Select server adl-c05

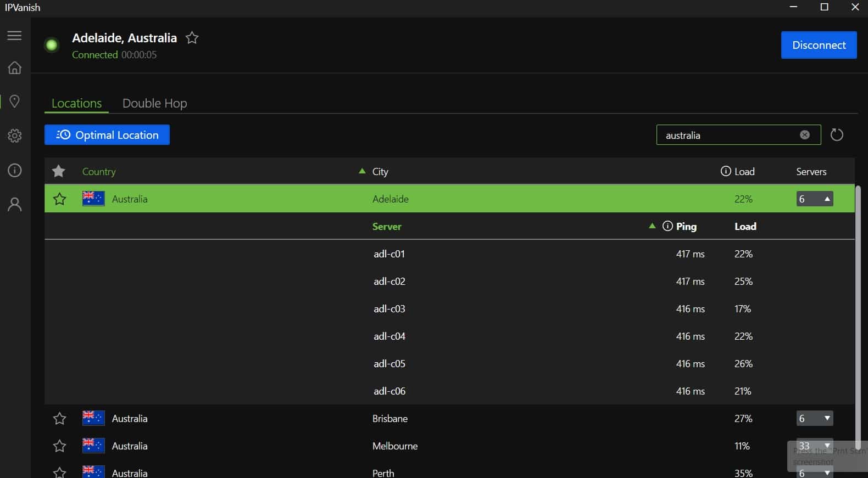pyautogui.click(x=449, y=363)
